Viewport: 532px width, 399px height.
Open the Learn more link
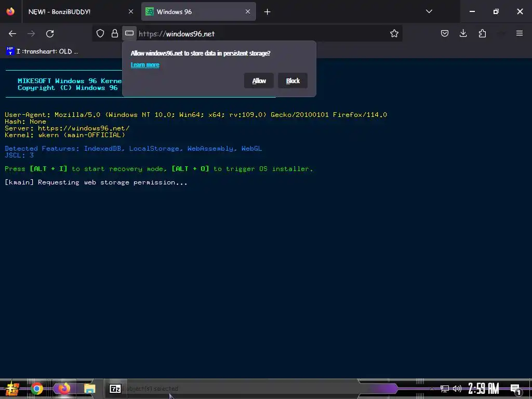pyautogui.click(x=145, y=65)
